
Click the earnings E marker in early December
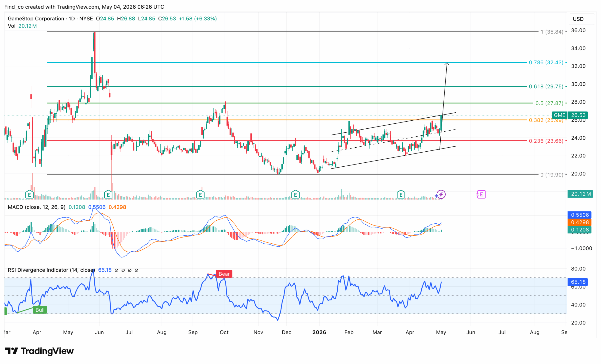point(295,195)
